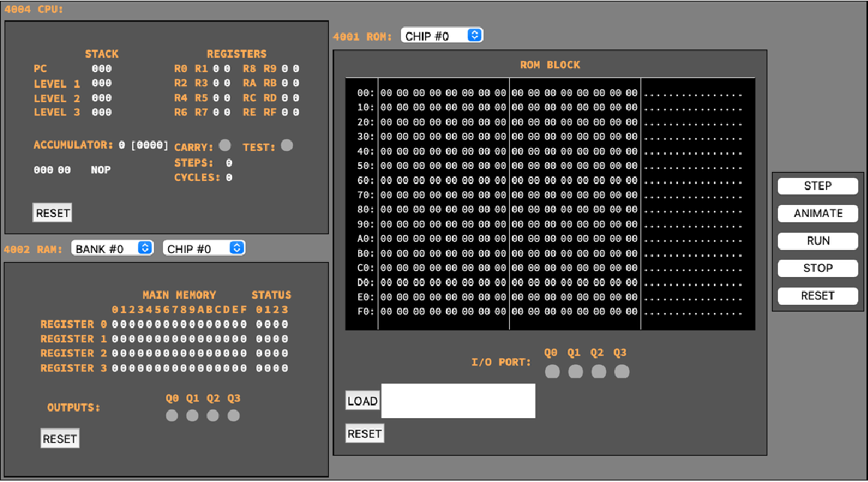
Task: Click the ROM load text field
Action: click(458, 401)
